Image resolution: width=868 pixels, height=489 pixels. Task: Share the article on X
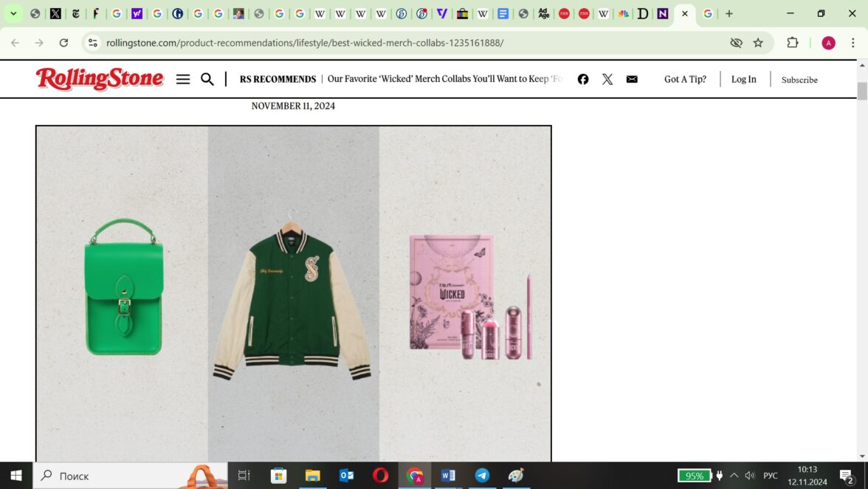point(607,79)
